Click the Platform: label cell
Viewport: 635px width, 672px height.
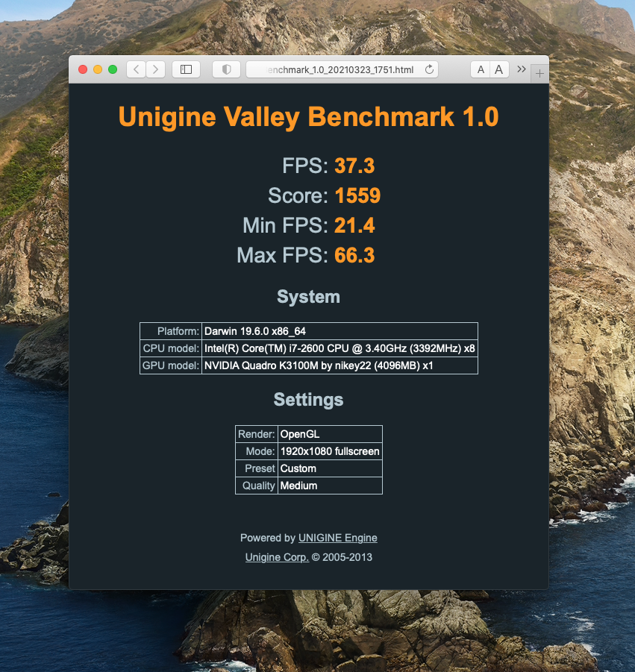[x=171, y=331]
